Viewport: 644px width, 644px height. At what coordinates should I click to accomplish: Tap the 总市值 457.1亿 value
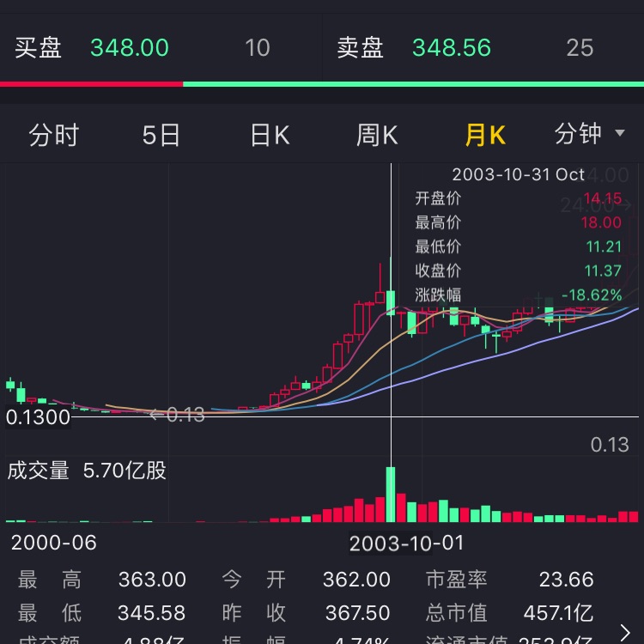558,613
